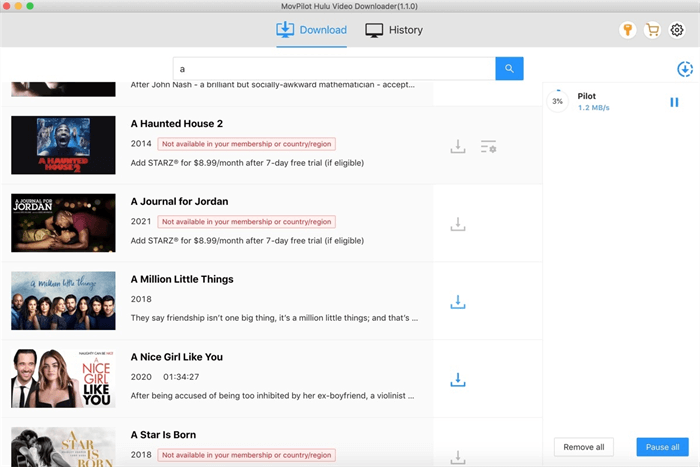This screenshot has height=467, width=700.
Task: Download A Nice Girl Like You
Action: pyautogui.click(x=458, y=379)
